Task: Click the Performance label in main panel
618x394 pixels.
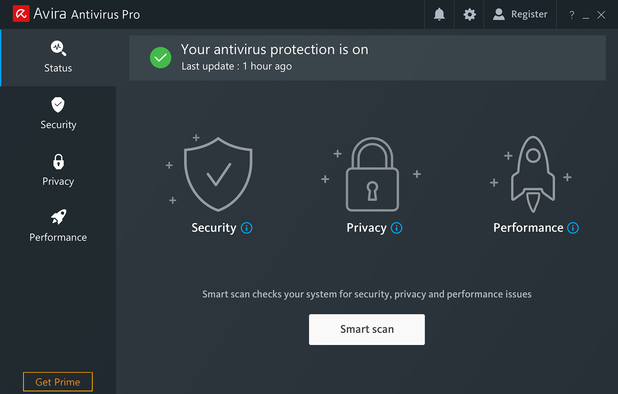Action: (528, 228)
